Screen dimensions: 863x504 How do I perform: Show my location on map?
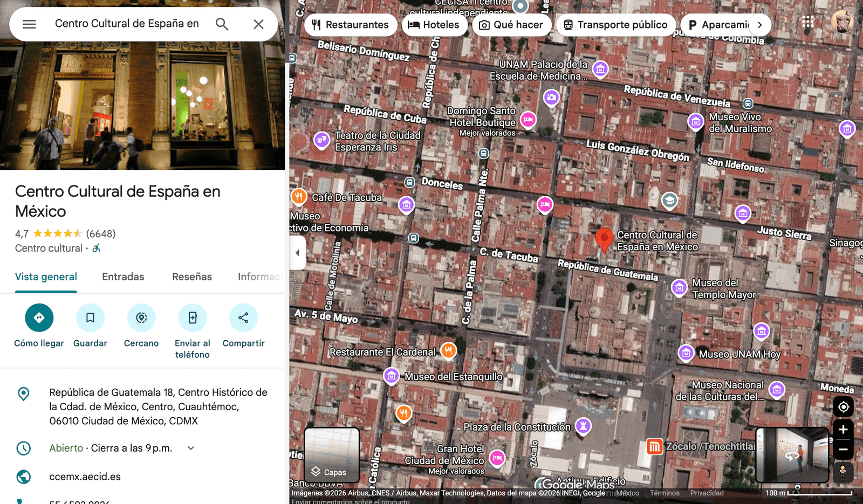[843, 407]
